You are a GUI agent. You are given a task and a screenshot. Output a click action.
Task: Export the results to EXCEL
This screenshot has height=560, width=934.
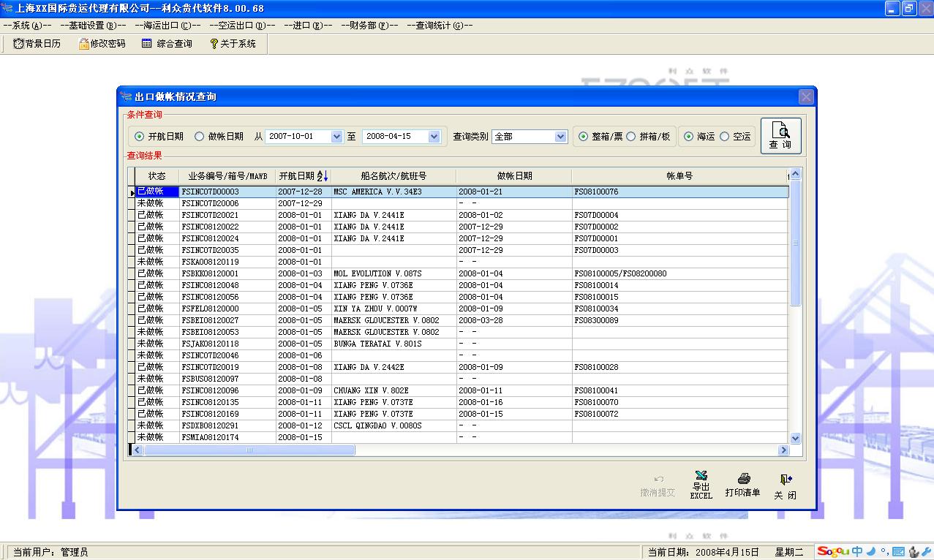701,485
